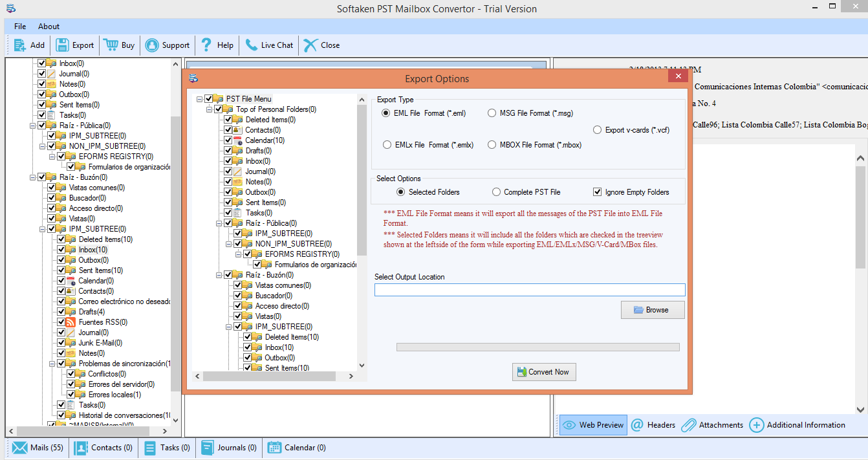Collapse IPM_SUBTREE(0) under Raíz - Buzón in Export tree
This screenshot has height=460, width=868.
[x=229, y=327]
